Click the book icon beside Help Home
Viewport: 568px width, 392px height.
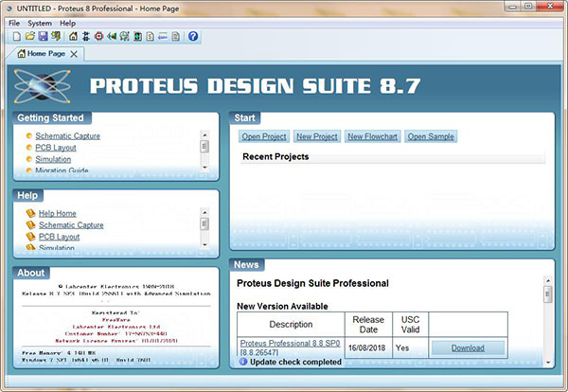[x=31, y=213]
